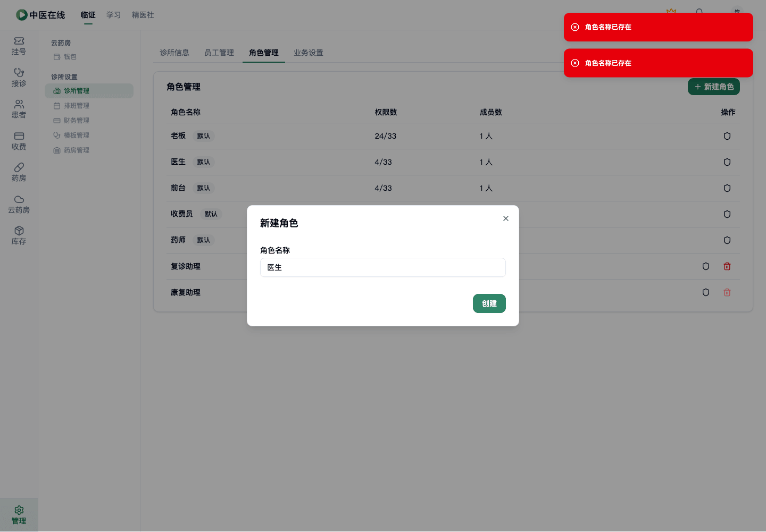The width and height of the screenshot is (766, 532).
Task: Switch to the 员工管理 tab
Action: click(219, 53)
